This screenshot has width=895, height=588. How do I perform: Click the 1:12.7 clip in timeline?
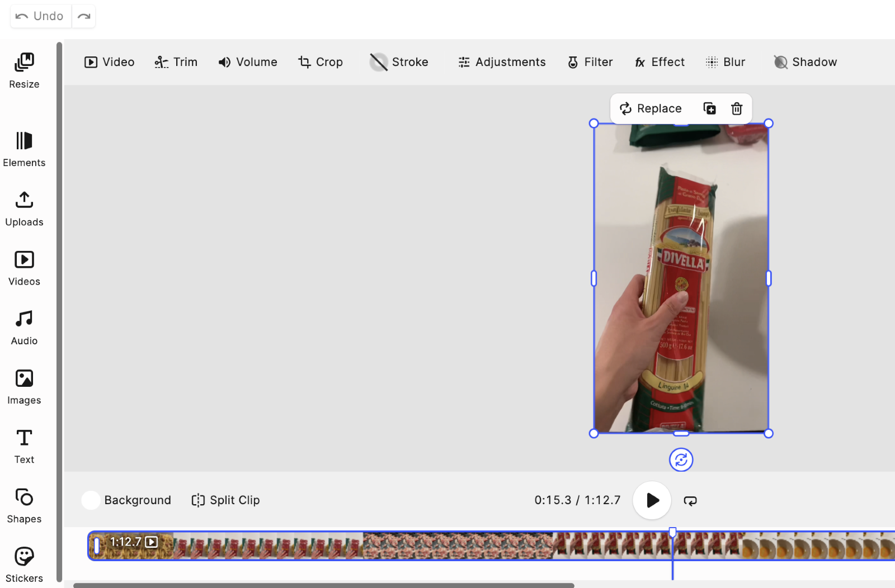point(491,546)
